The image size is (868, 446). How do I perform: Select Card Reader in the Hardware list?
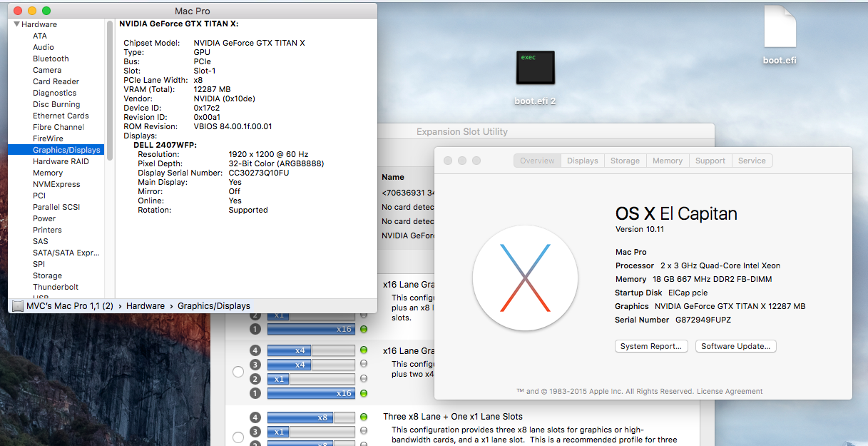point(56,81)
